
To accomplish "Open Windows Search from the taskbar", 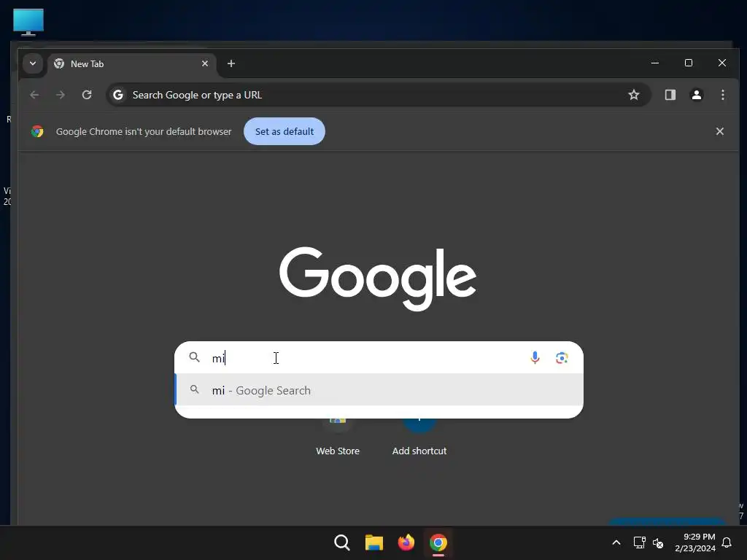I will 342,542.
